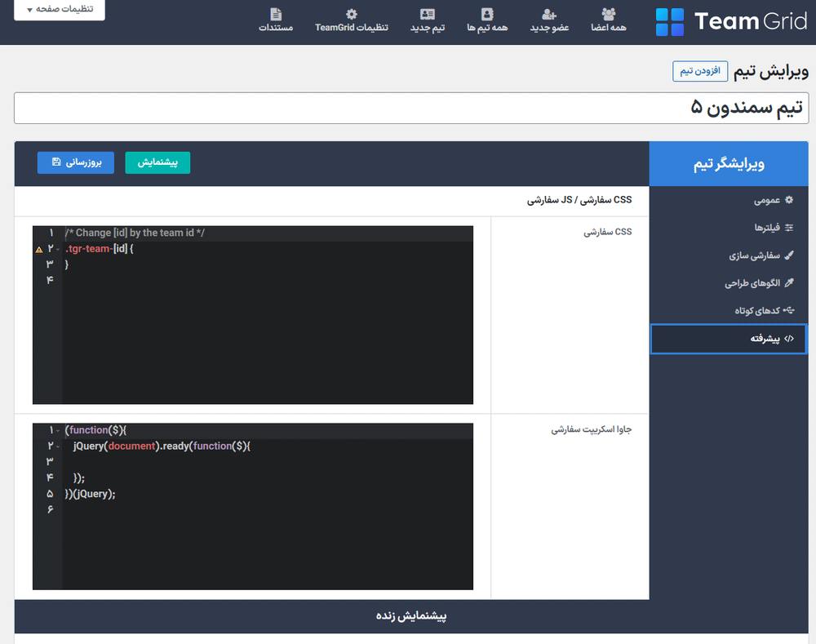Click the Documentation file icon
This screenshot has width=816, height=644.
click(x=276, y=14)
